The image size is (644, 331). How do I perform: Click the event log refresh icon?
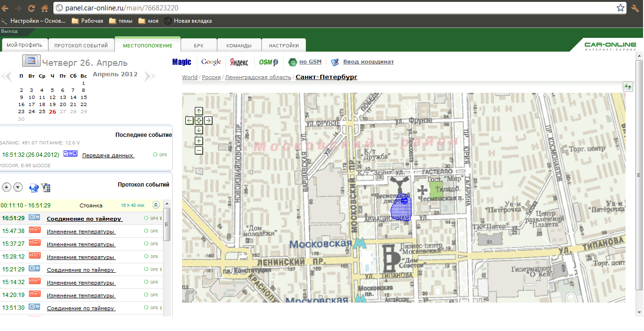(x=34, y=188)
